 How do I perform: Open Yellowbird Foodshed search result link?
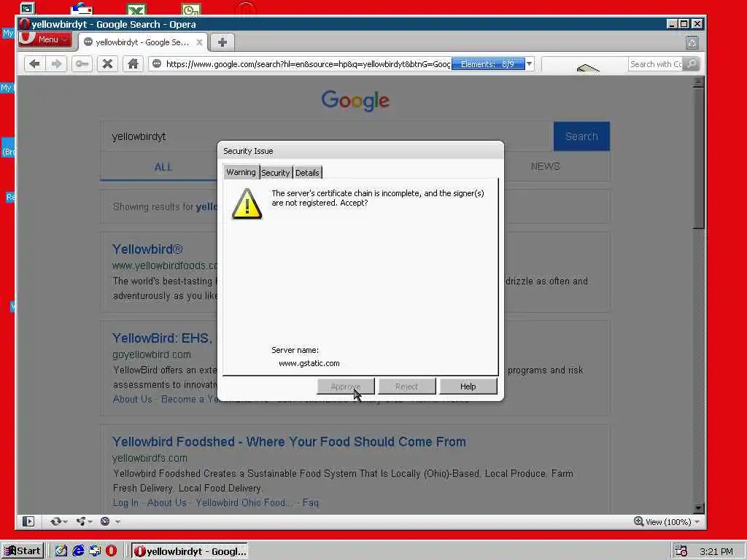[289, 441]
